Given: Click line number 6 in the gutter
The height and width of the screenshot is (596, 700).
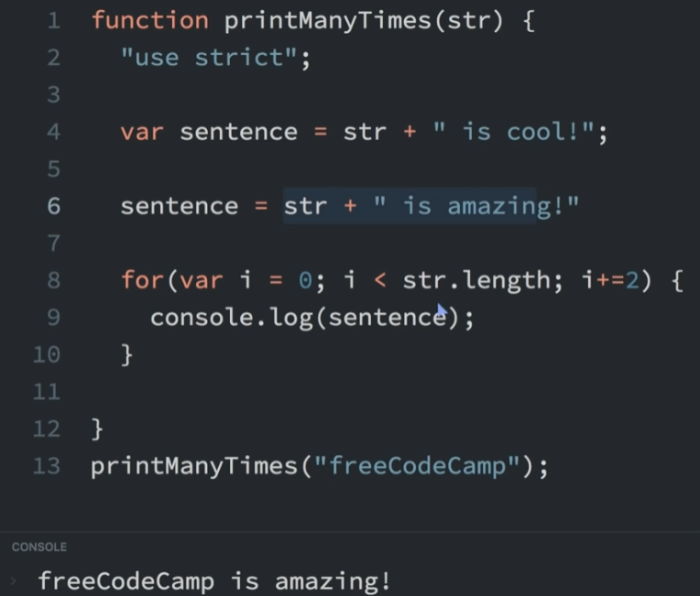Looking at the screenshot, I should 54,206.
